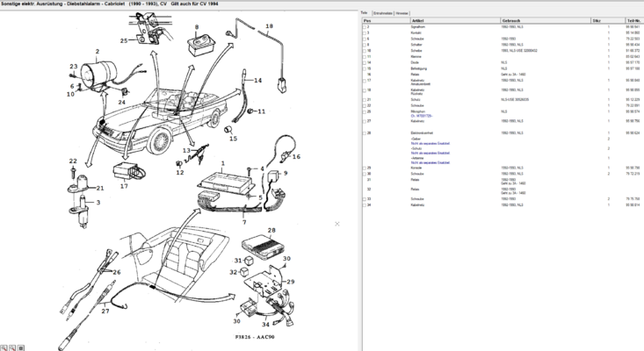644x351 pixels.
Task: Select the Klemme article text
Action: [416, 56]
